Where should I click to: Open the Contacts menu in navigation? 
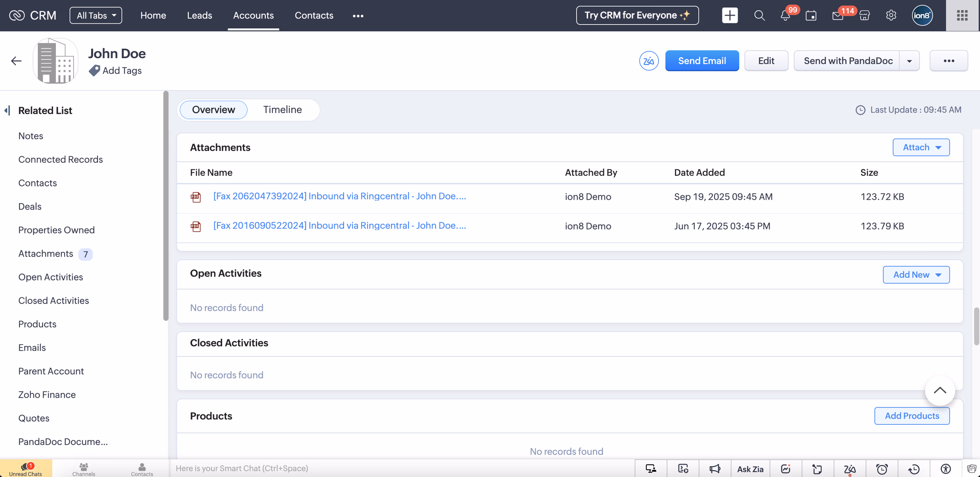pyautogui.click(x=314, y=15)
